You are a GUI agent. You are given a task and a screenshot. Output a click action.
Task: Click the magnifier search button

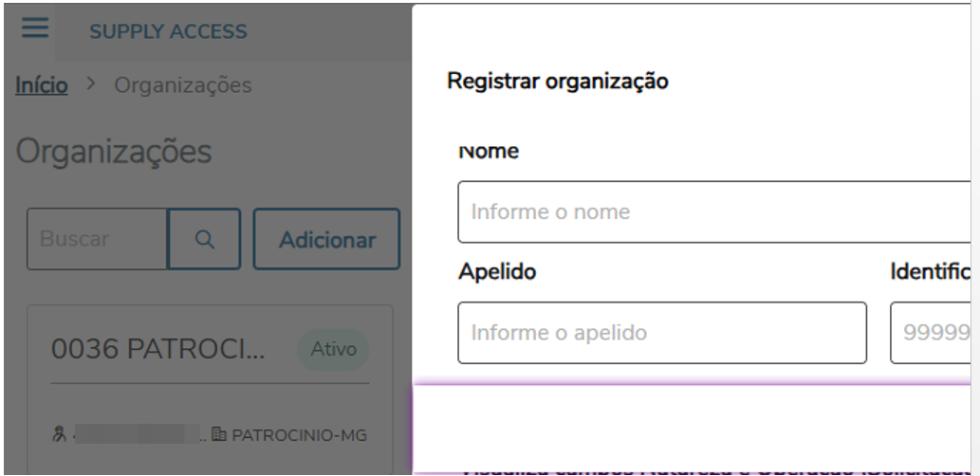[x=204, y=239]
